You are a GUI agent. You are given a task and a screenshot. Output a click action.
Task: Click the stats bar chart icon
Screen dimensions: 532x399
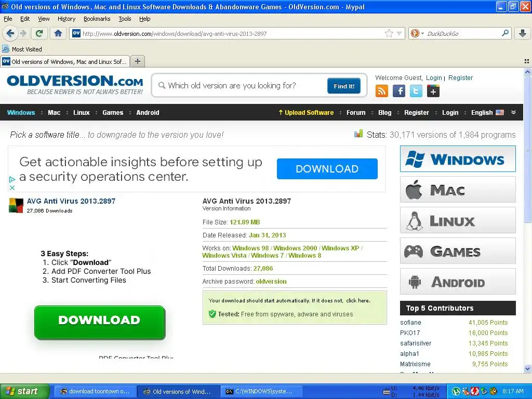pyautogui.click(x=358, y=134)
